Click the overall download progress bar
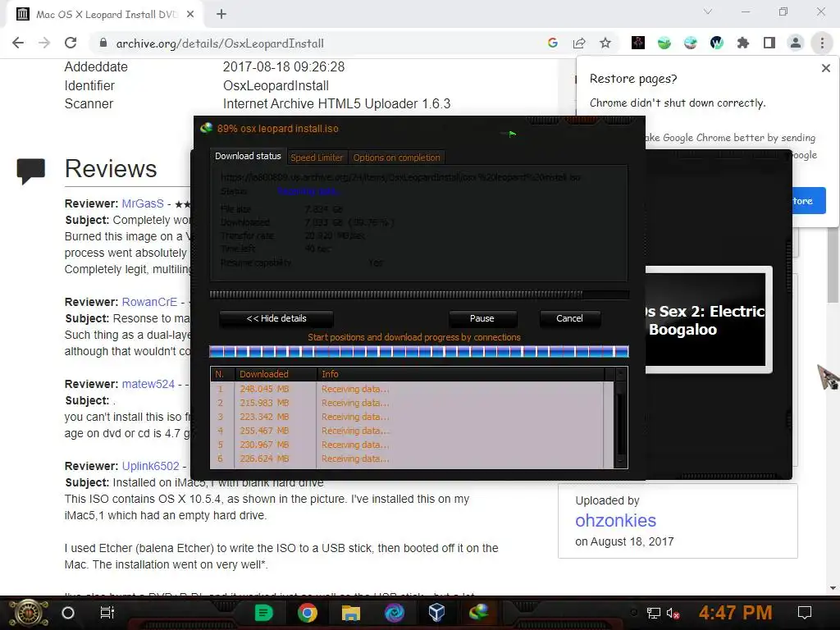The height and width of the screenshot is (630, 840). 419,294
